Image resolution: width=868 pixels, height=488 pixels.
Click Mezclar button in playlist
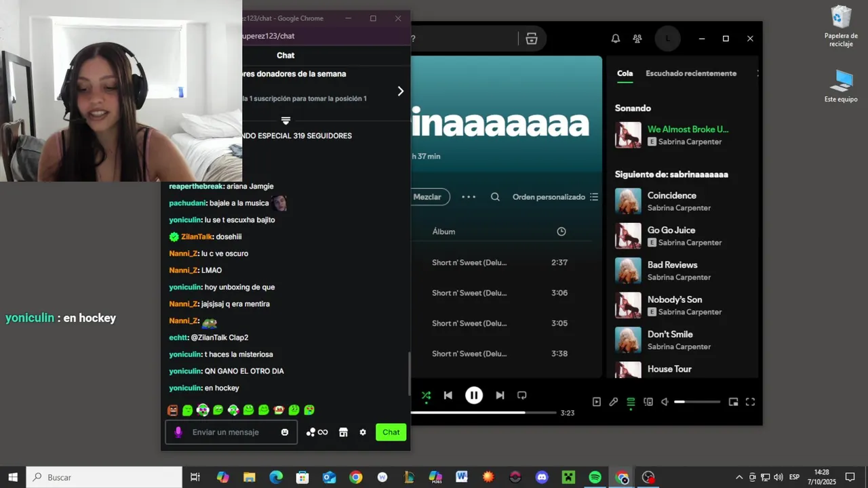tap(429, 197)
